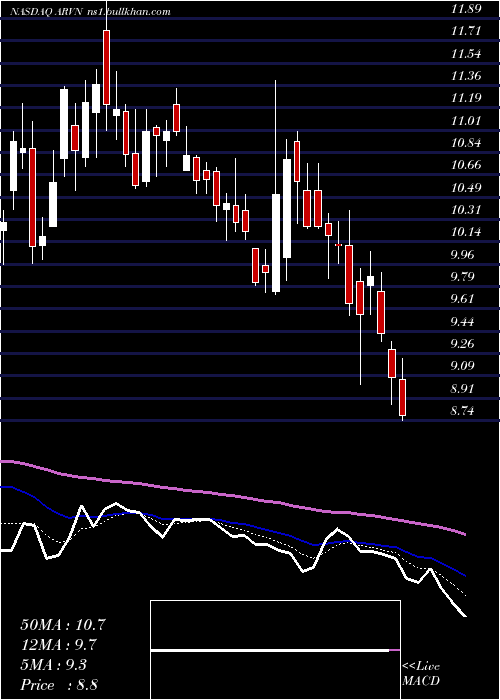Click the tallest red candlestick peaking near 11.71

(106, 67)
